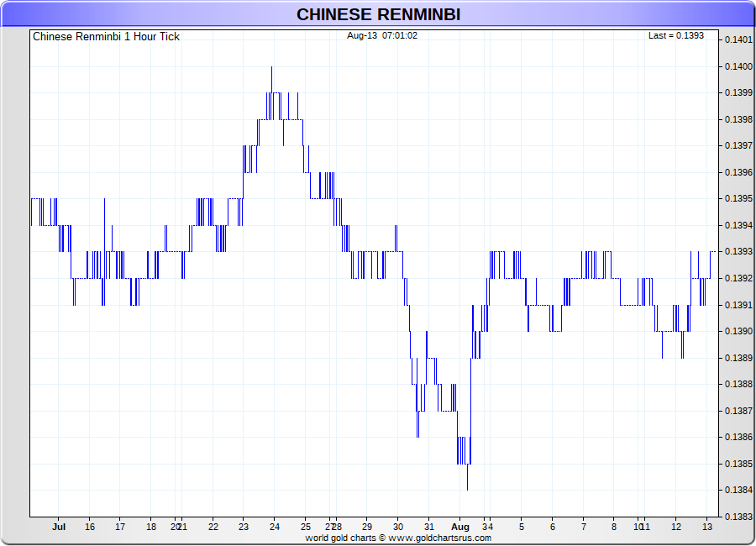Click the 0.1386 price axis label
This screenshot has width=756, height=546.
738,437
